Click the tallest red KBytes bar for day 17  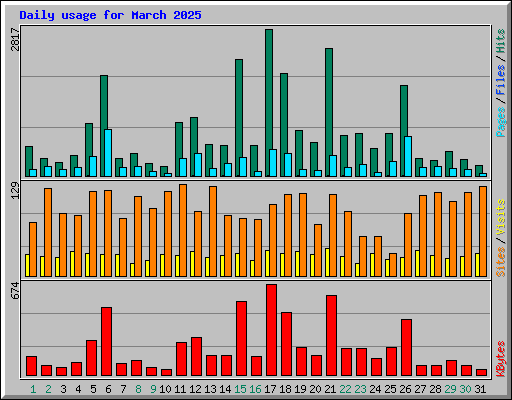271,330
